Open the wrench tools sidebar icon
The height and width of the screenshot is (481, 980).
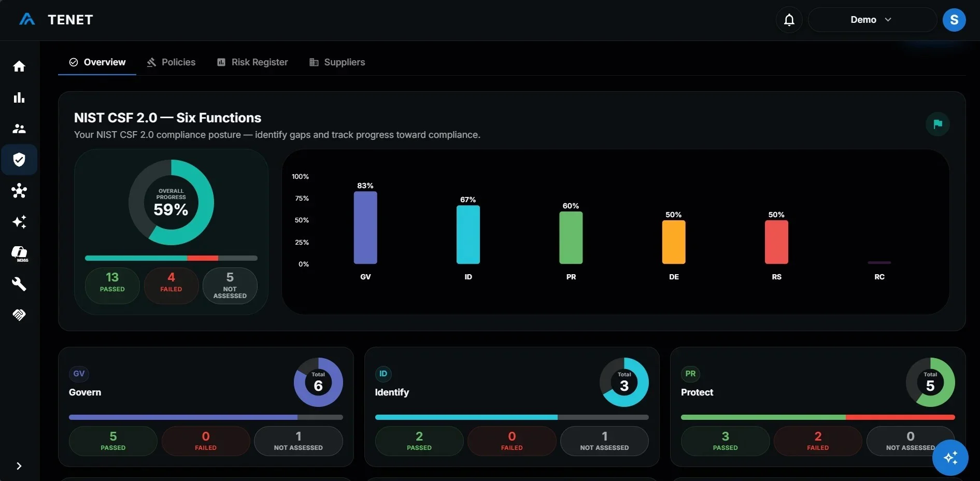point(19,284)
